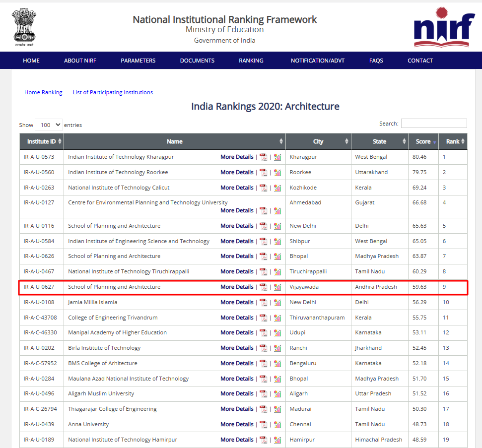Sort table by City column
This screenshot has height=448, width=482.
click(x=319, y=141)
